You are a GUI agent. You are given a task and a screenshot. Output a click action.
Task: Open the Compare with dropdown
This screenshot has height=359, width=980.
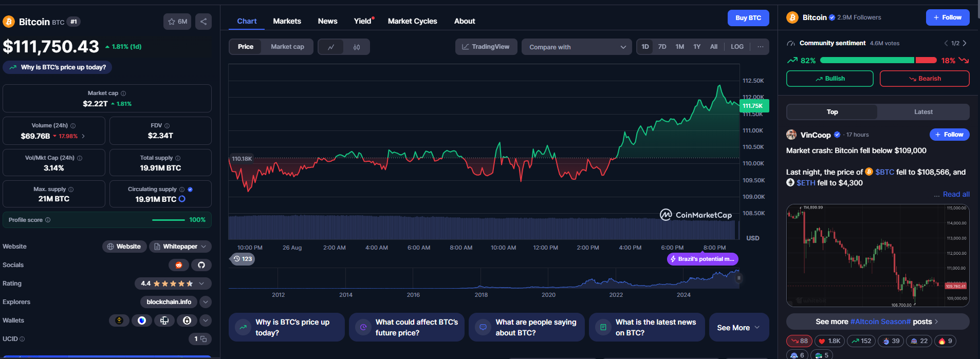(577, 47)
